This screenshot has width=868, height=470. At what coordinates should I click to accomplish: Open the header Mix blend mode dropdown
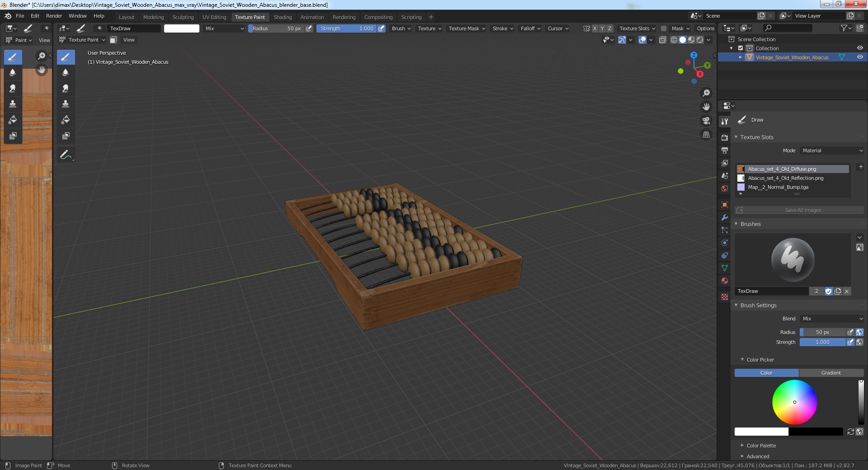tap(224, 28)
